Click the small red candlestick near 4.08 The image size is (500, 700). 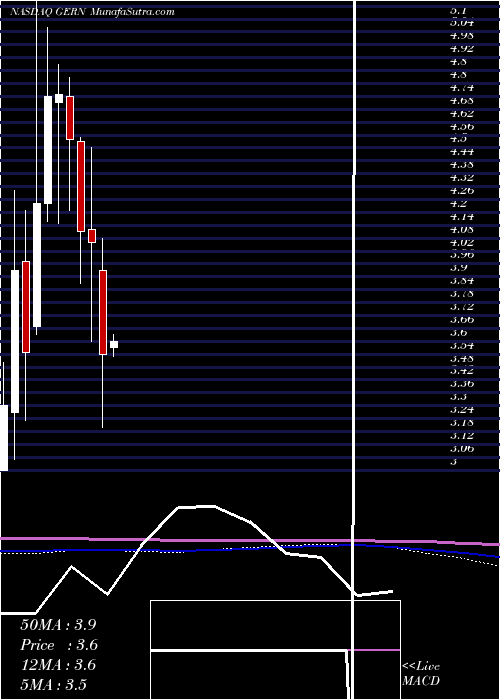(x=92, y=236)
